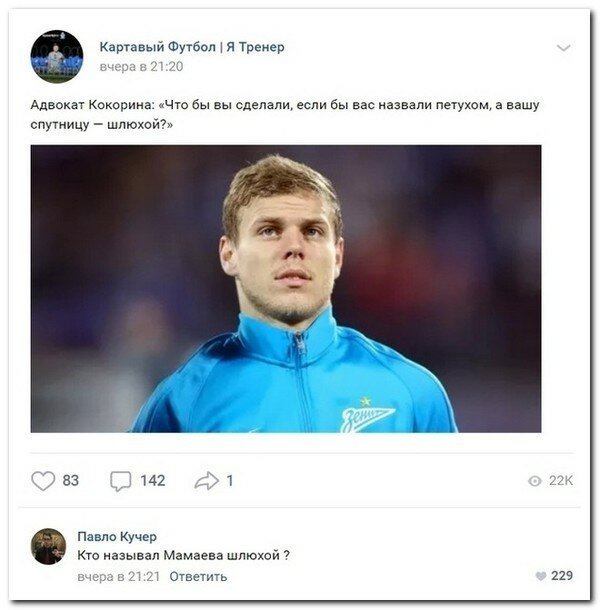Click the share count number 1

[x=230, y=481]
